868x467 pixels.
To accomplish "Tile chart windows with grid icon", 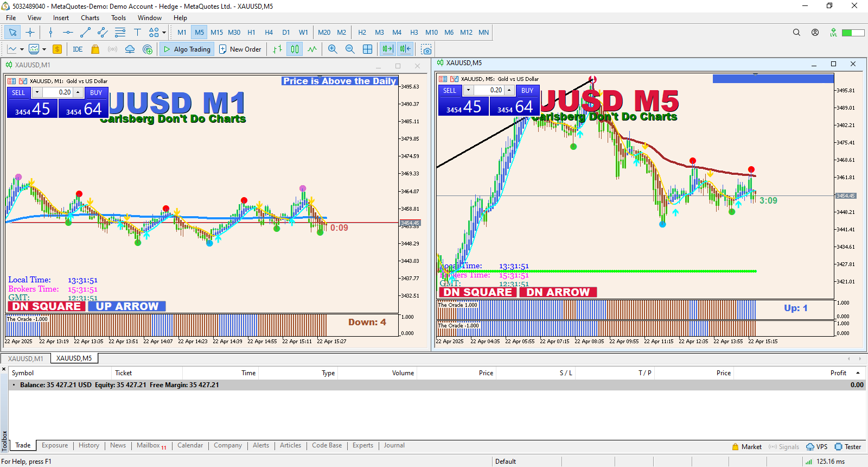I will pos(367,49).
